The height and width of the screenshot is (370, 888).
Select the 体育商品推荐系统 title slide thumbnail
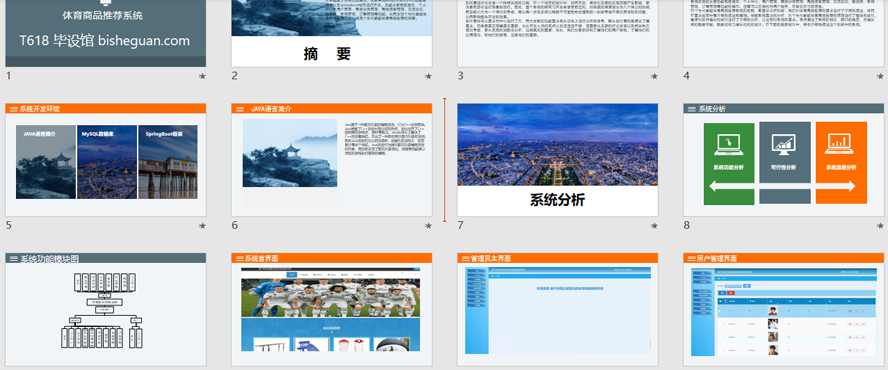106,33
